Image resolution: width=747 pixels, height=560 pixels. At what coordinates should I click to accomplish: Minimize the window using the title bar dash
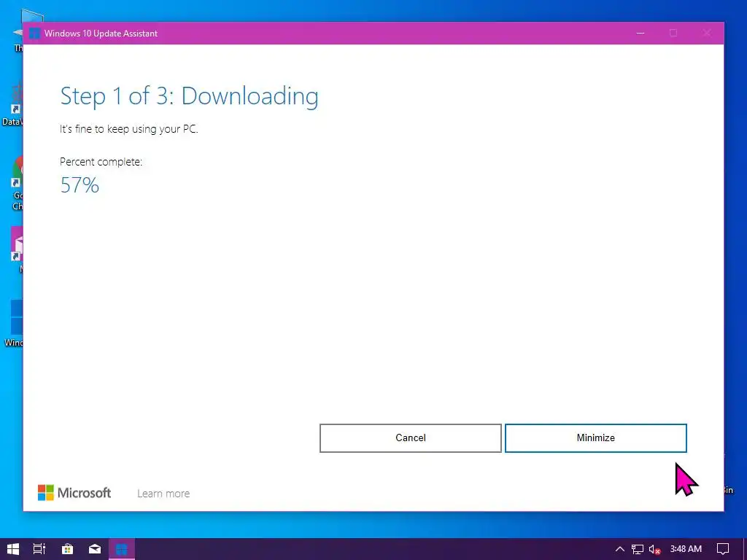point(640,33)
